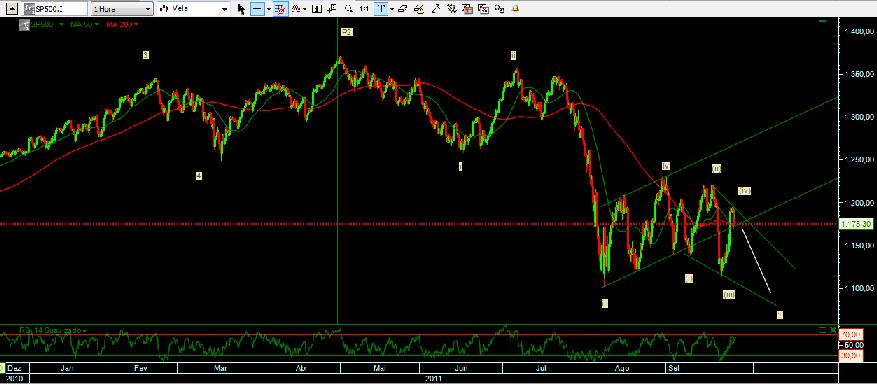Click the symbol input field SP500
877x384 pixels.
[x=54, y=9]
